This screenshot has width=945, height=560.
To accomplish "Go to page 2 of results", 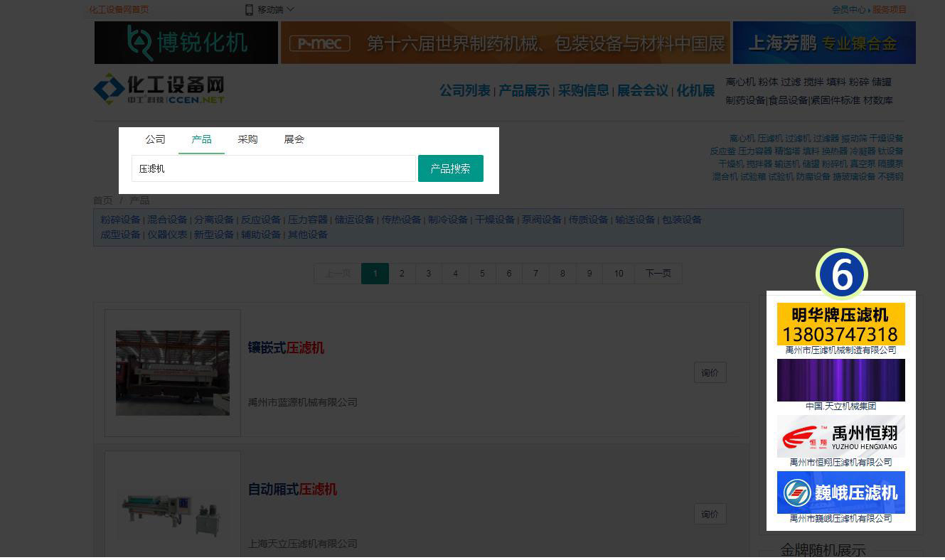I will coord(402,274).
